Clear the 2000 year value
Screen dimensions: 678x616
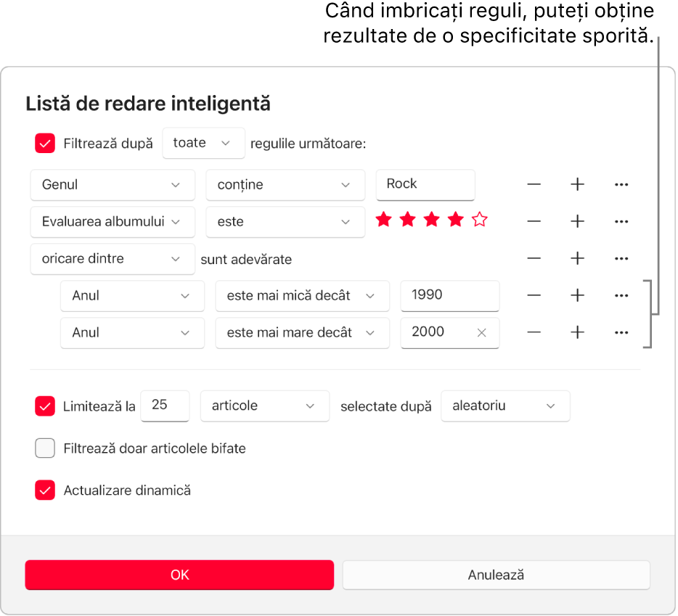[481, 333]
